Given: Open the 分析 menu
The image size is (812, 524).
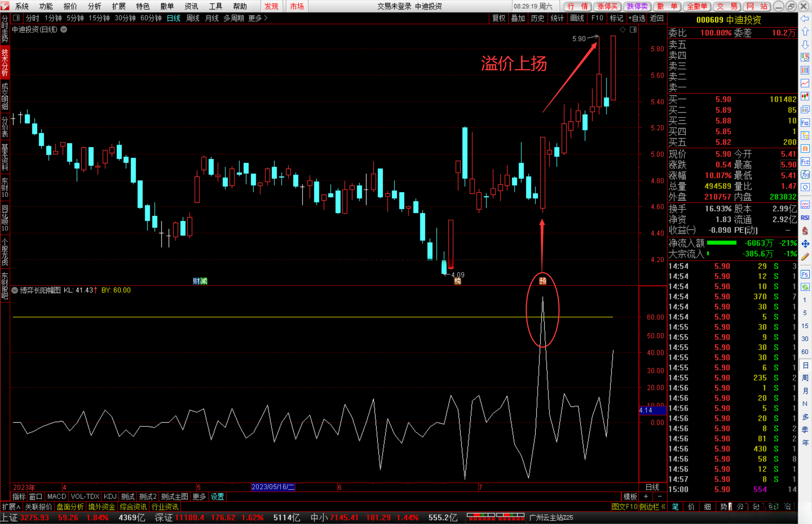Looking at the screenshot, I should point(94,6).
